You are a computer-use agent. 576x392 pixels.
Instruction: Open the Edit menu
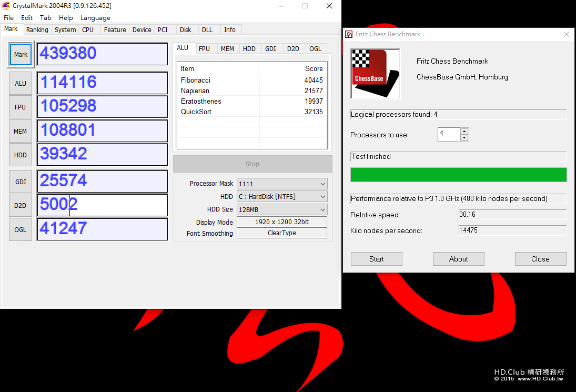tap(27, 18)
